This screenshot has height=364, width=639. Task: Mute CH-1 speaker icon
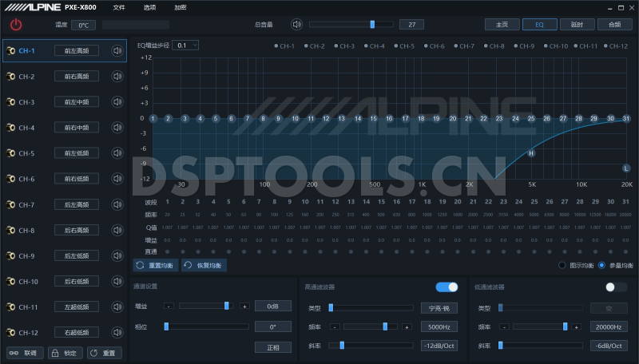tap(117, 51)
